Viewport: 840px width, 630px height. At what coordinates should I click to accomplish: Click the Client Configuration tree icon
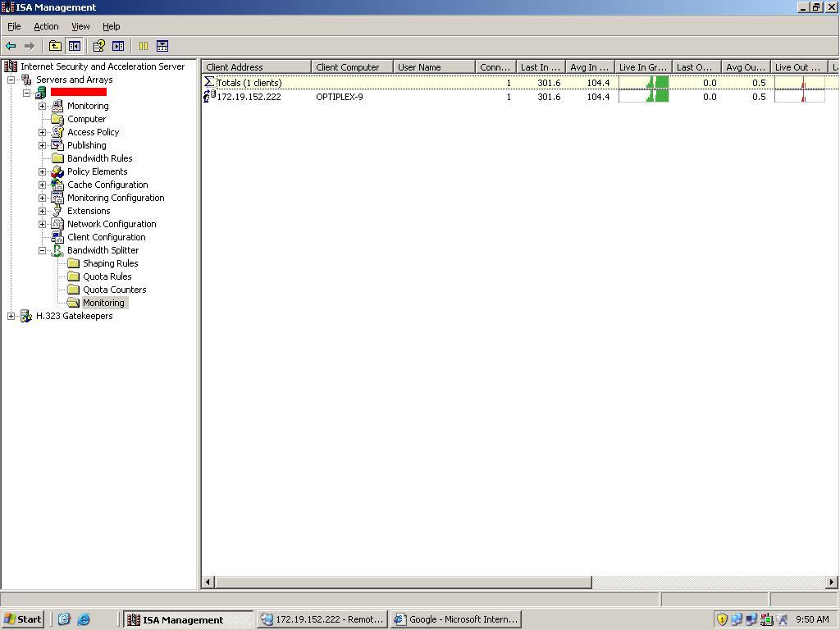(x=57, y=237)
